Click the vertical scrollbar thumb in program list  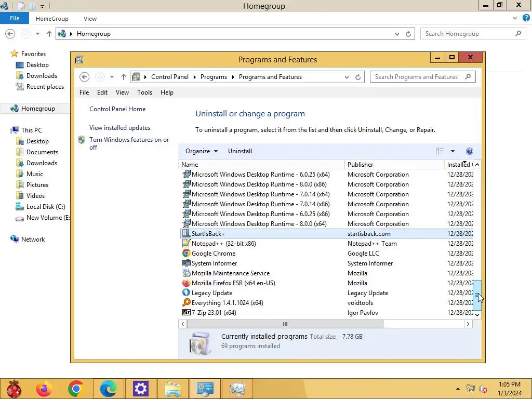tap(477, 295)
